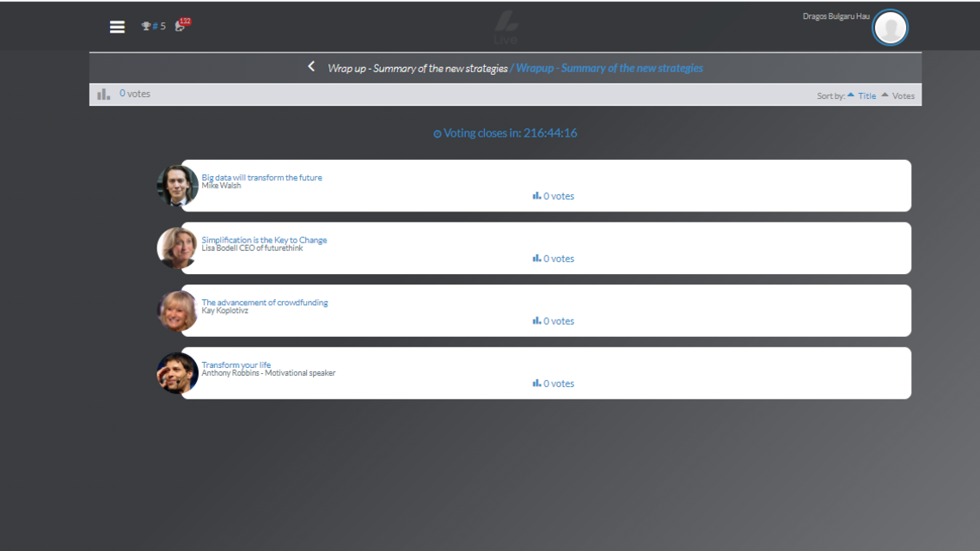Open 'Big data will transform the future'

(x=261, y=178)
